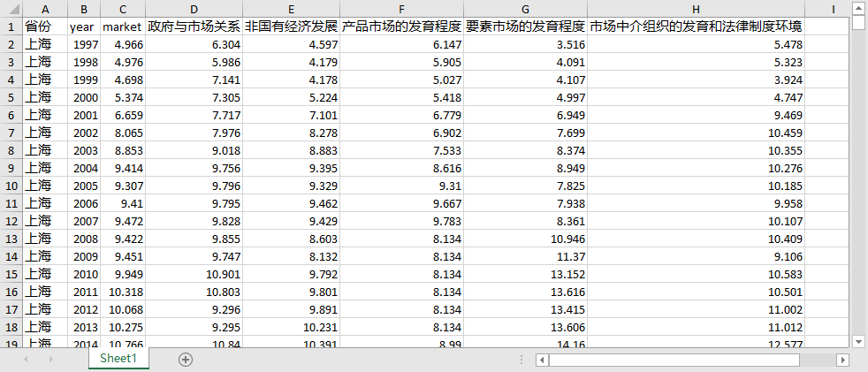This screenshot has height=372, width=868.
Task: Select column A header
Action: [45, 9]
